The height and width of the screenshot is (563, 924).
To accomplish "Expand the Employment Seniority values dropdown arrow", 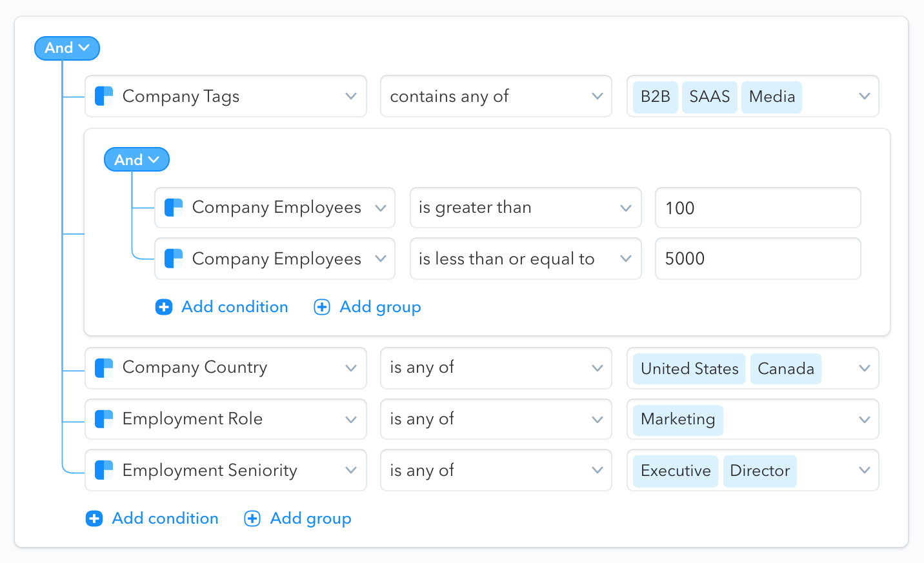I will pos(865,470).
